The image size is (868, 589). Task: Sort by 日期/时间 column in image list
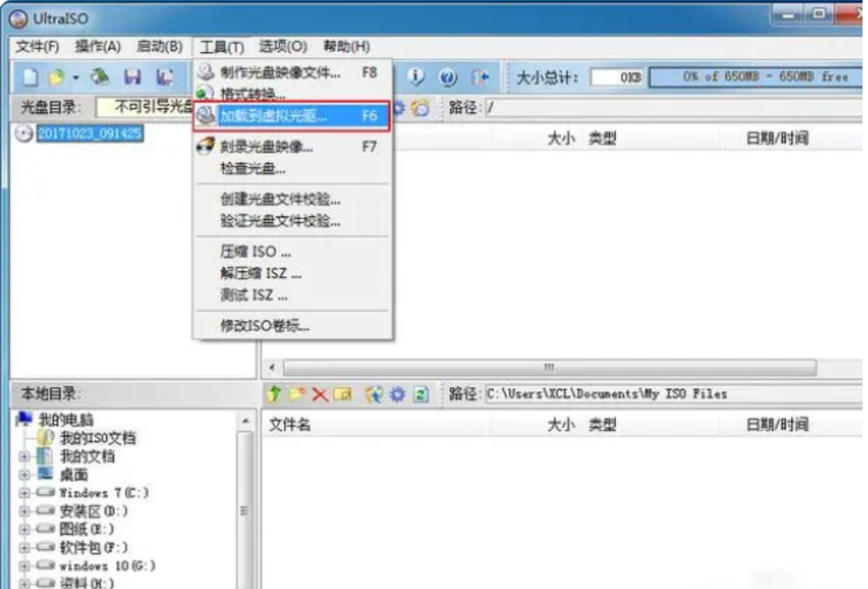[x=778, y=138]
